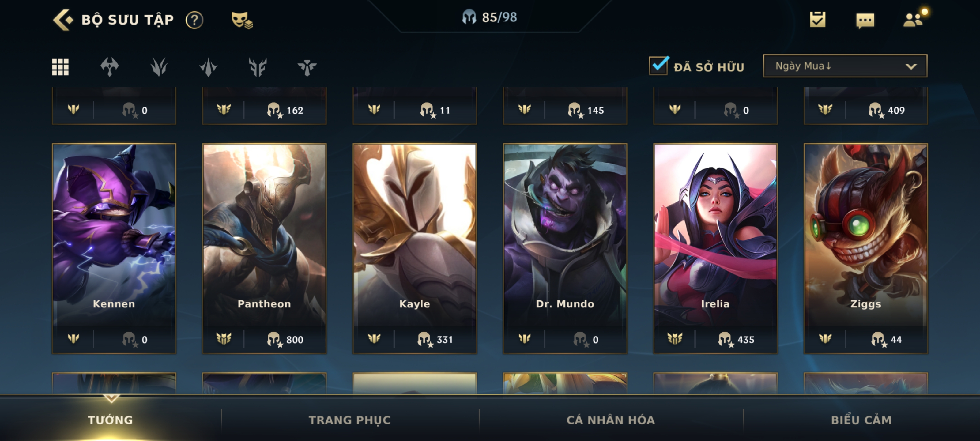Open the help question mark icon
Image resolution: width=980 pixels, height=441 pixels.
(x=194, y=20)
